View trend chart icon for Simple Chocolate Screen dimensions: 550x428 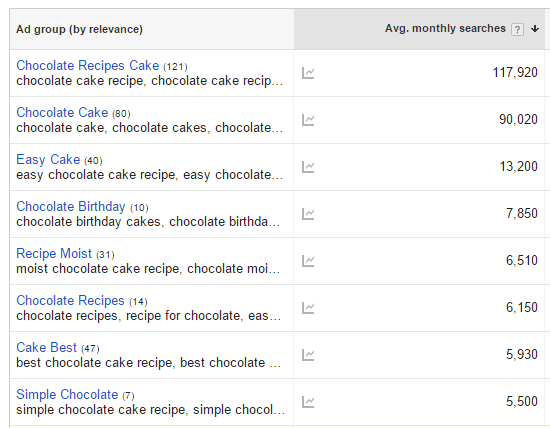pyautogui.click(x=308, y=402)
